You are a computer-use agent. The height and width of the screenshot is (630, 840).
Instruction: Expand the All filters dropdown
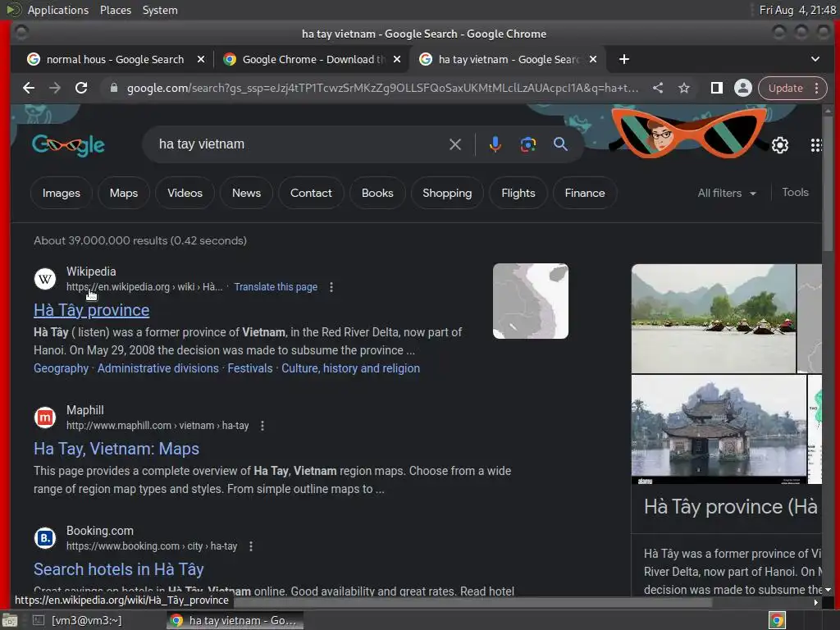pos(727,193)
